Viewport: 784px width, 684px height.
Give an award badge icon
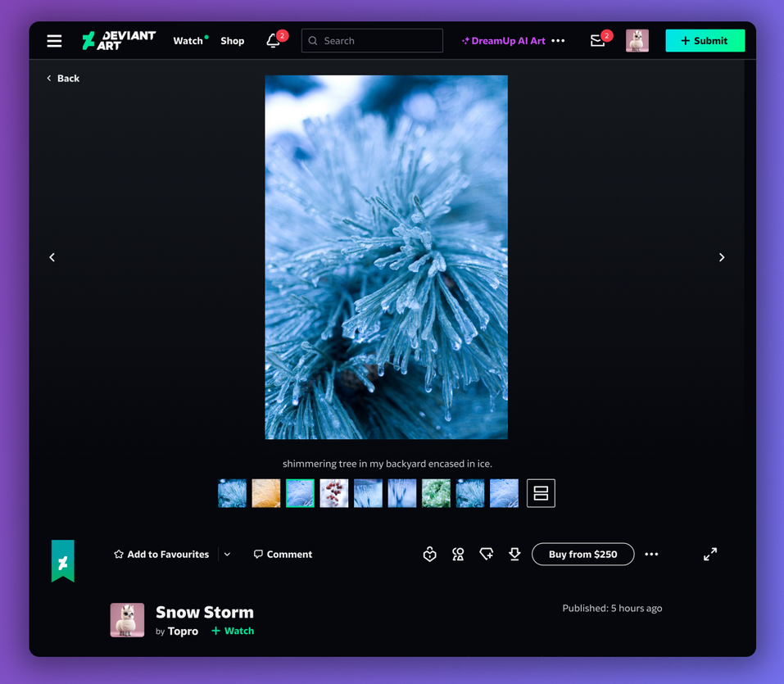458,554
